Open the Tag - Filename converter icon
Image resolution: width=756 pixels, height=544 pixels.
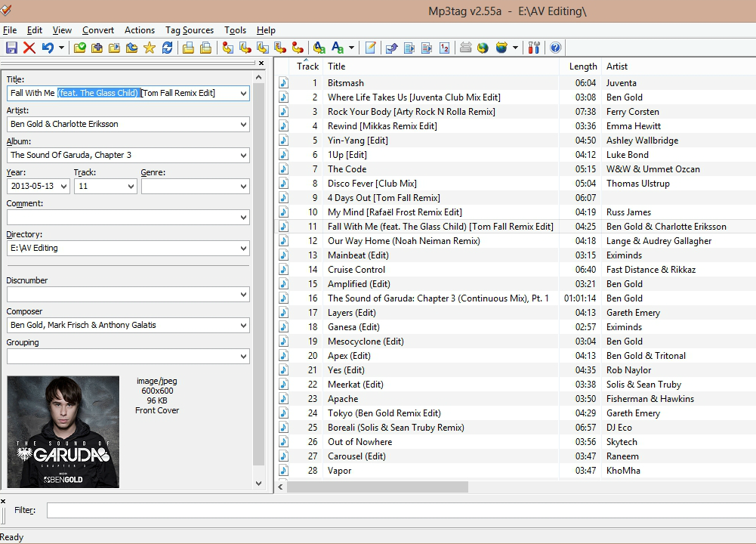(245, 48)
